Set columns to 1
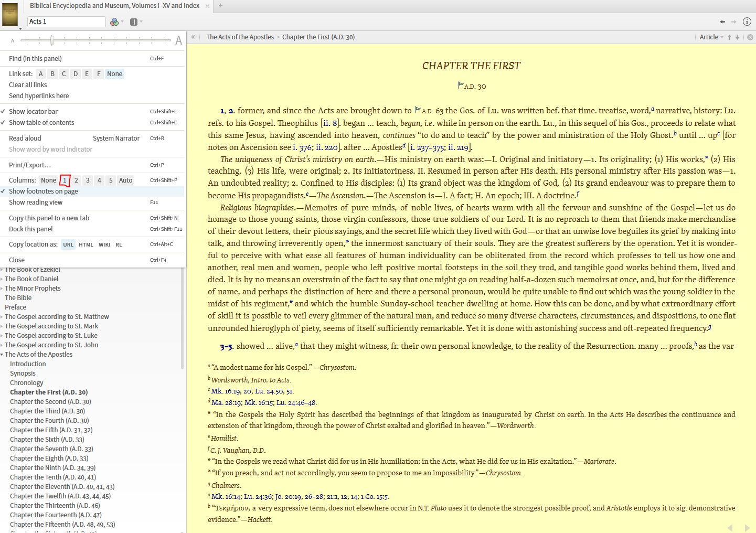Image resolution: width=756 pixels, height=533 pixels. tap(65, 180)
